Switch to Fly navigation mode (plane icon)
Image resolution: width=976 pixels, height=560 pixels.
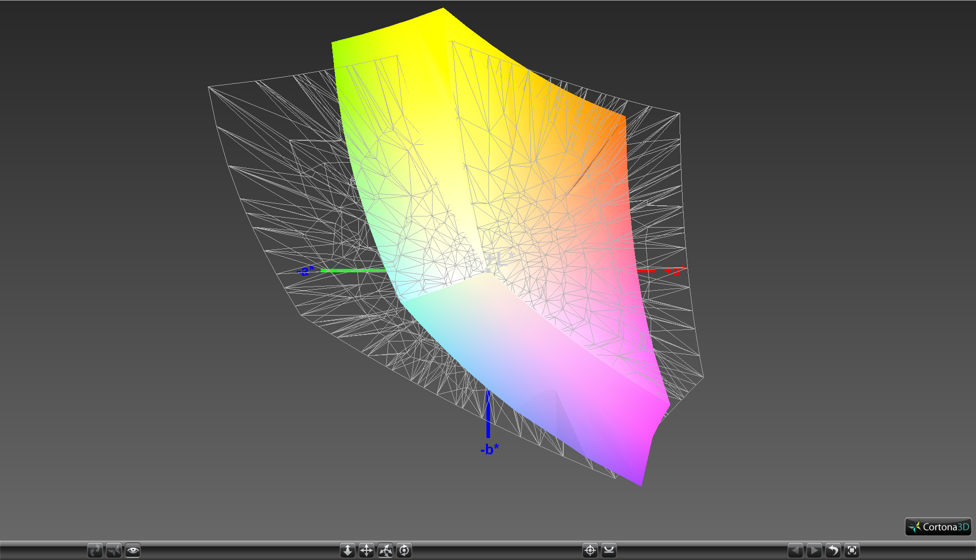[114, 550]
